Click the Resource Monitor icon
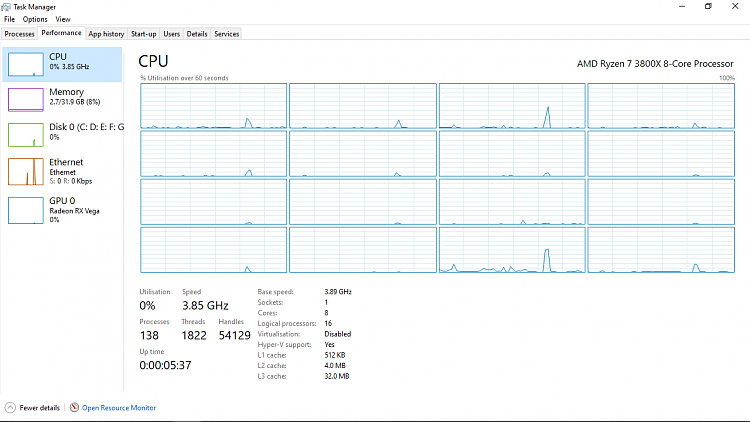Viewport: 750px width, 422px height. pos(74,408)
